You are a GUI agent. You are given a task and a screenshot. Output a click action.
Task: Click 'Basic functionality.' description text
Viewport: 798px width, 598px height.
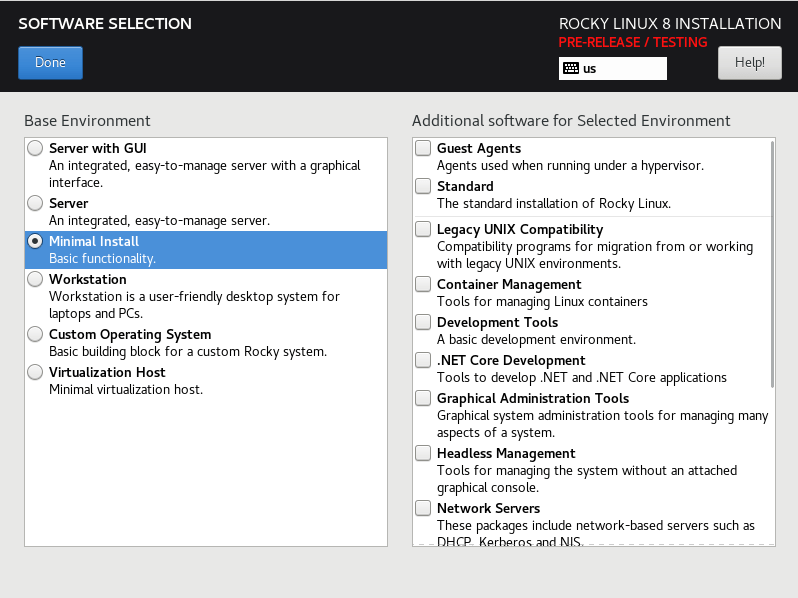tap(102, 259)
